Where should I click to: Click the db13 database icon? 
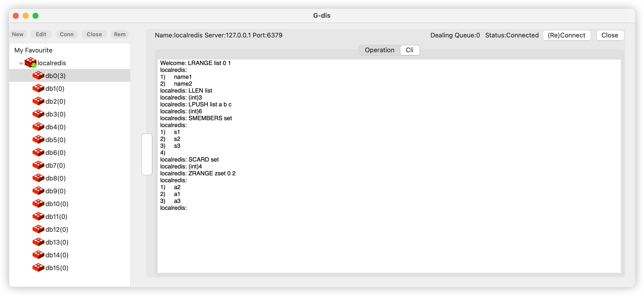[38, 242]
